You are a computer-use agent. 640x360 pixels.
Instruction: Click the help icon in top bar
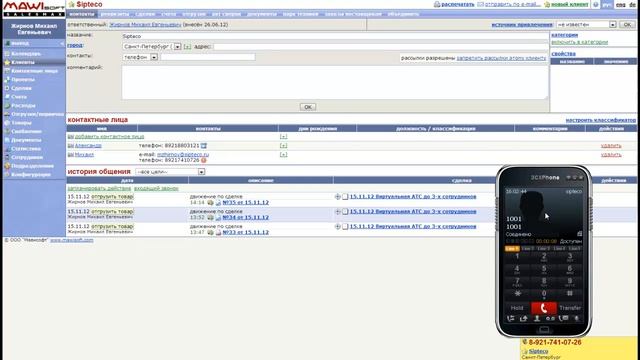click(x=596, y=4)
